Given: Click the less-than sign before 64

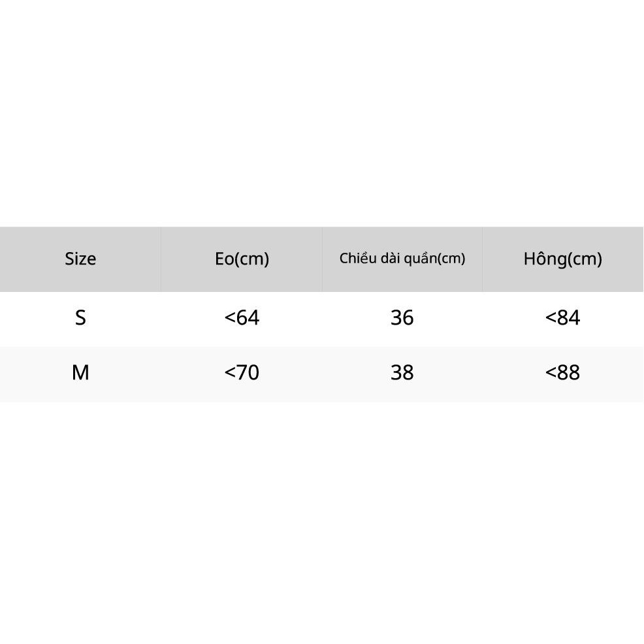Looking at the screenshot, I should point(230,318).
